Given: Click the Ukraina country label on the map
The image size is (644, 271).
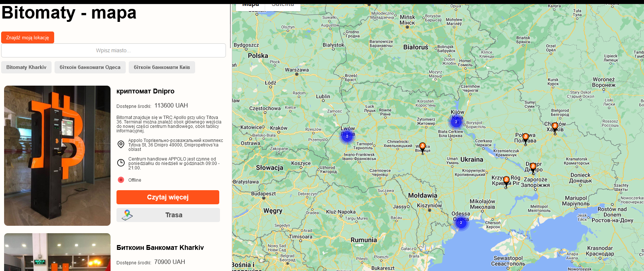Looking at the screenshot, I should tap(472, 159).
